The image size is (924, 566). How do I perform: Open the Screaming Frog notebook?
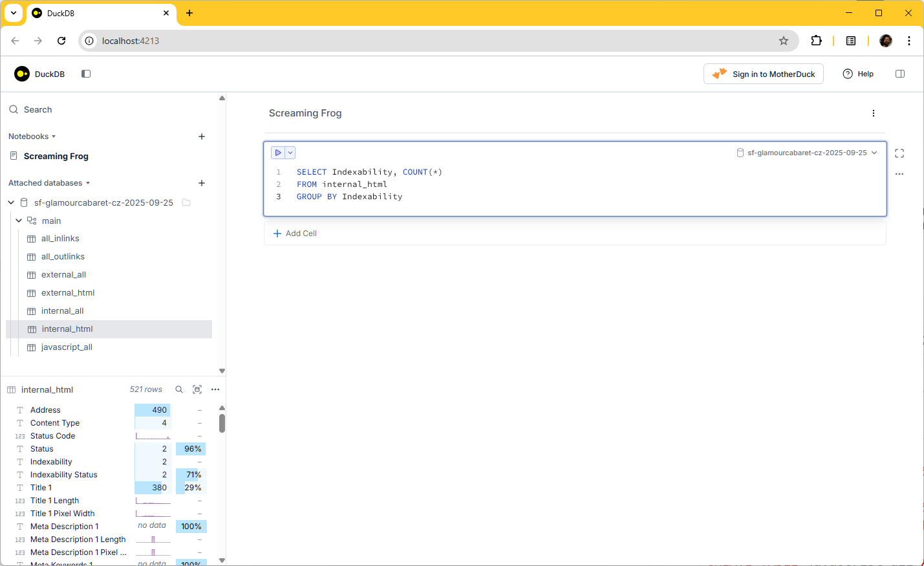coord(56,156)
